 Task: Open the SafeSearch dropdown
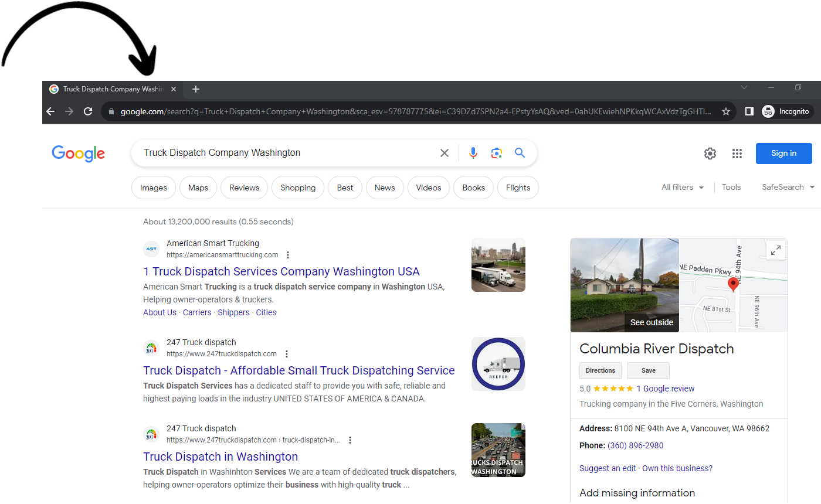pyautogui.click(x=788, y=188)
